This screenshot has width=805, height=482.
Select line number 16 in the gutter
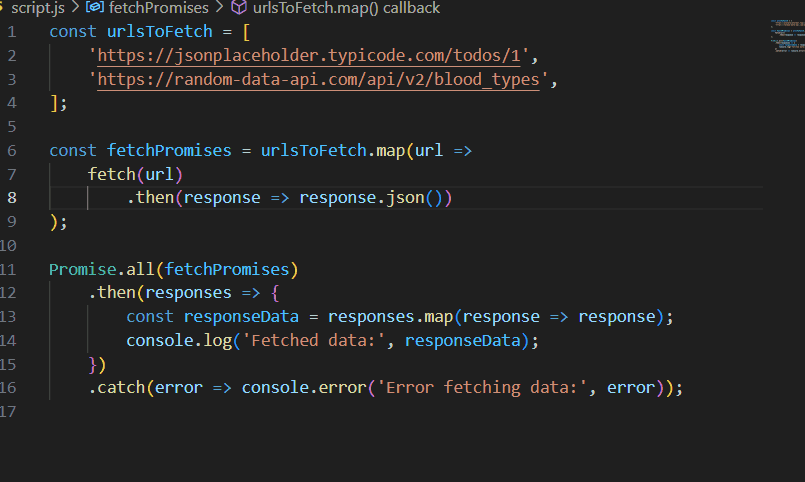(x=8, y=388)
